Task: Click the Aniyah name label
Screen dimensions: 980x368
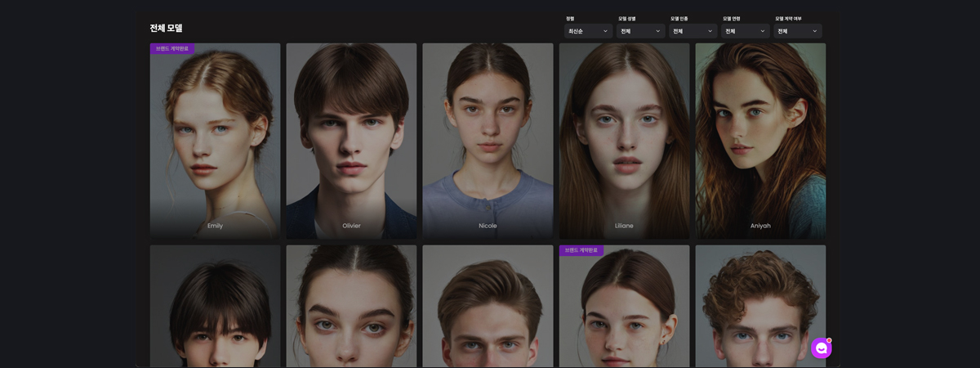Action: coord(760,226)
